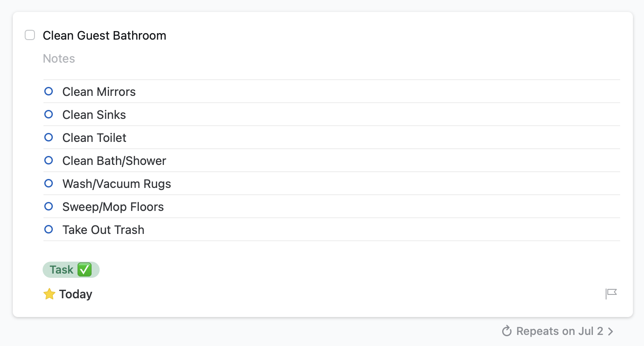This screenshot has height=346, width=644.
Task: Click into the Notes field
Action: [x=59, y=58]
